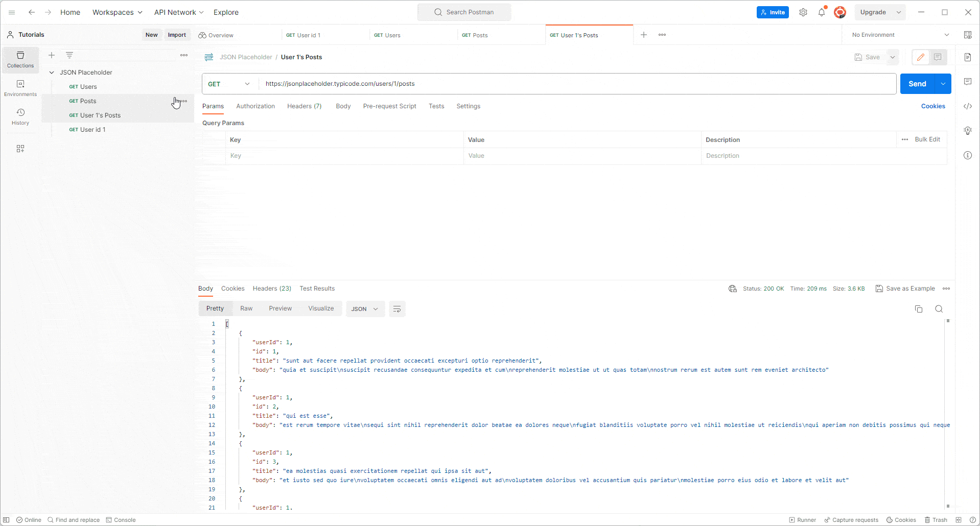This screenshot has width=980, height=526.
Task: Open the Cookies link
Action: (933, 106)
